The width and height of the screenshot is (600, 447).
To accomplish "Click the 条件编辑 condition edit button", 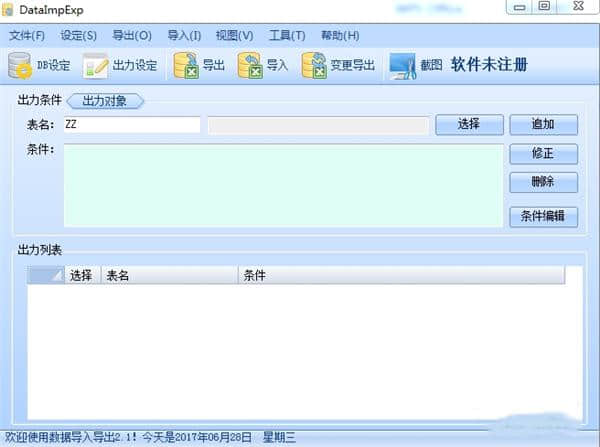I will pos(543,217).
